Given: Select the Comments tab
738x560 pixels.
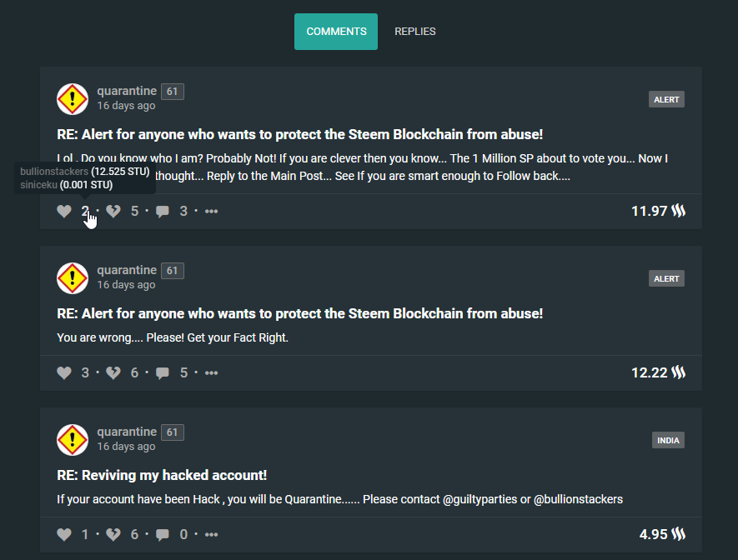Looking at the screenshot, I should [x=336, y=32].
